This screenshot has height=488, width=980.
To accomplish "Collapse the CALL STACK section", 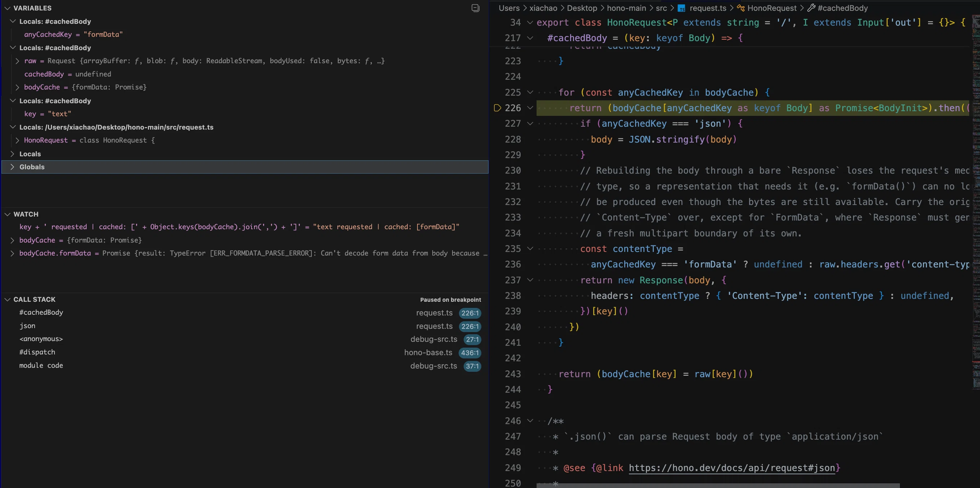I will click(x=7, y=300).
